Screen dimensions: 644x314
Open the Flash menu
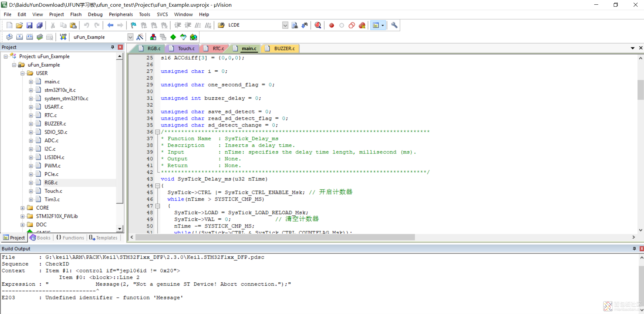click(x=76, y=14)
